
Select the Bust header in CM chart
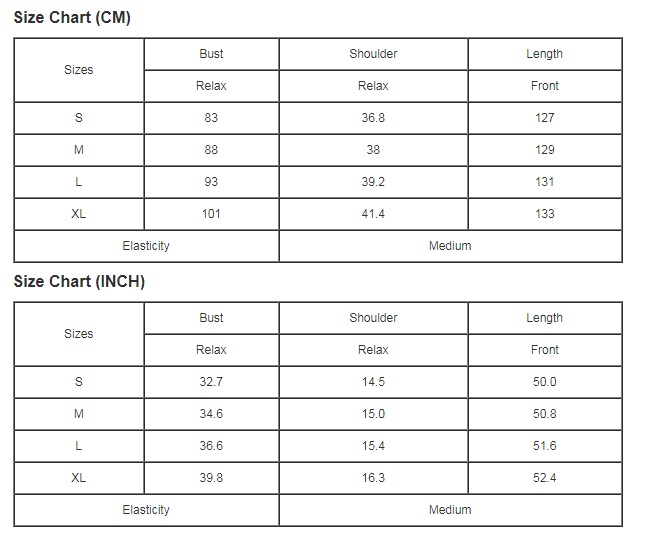[x=211, y=54]
